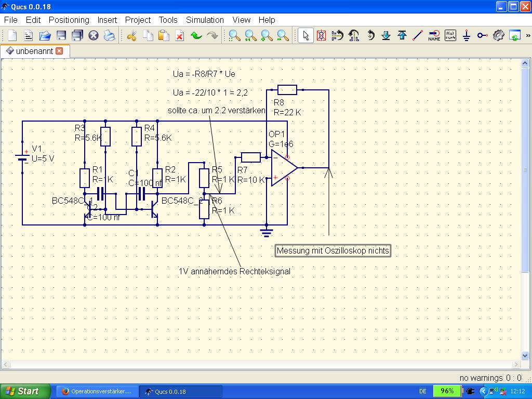
Task: Go into subcircuit arrow down
Action: (x=386, y=35)
